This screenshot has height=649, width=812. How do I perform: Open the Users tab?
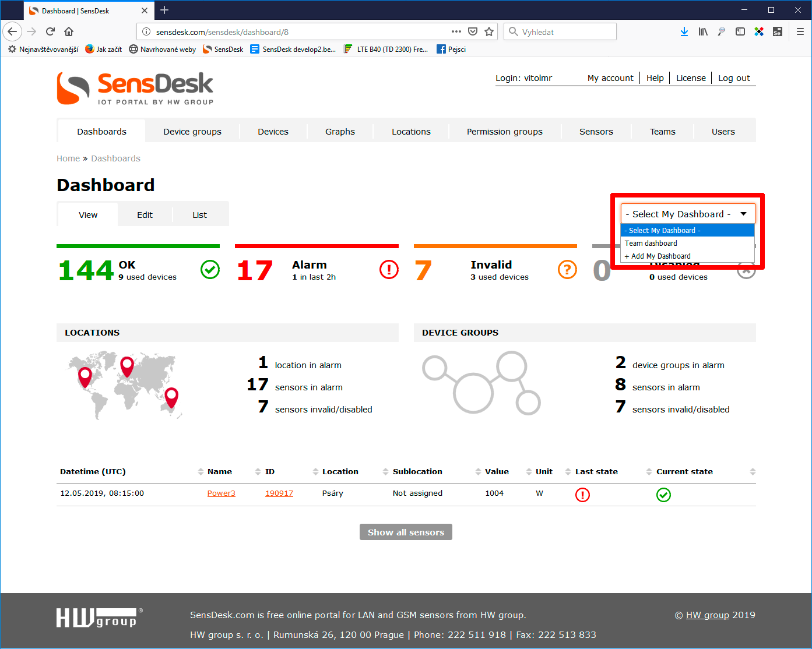tap(723, 131)
